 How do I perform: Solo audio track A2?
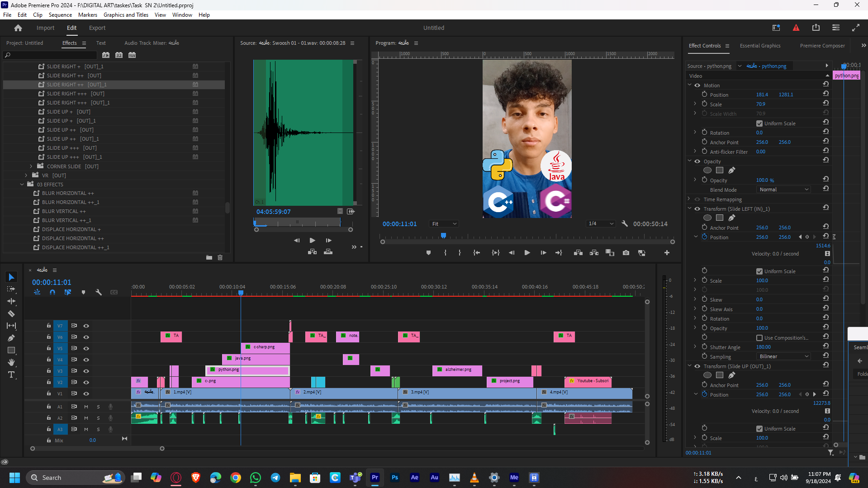(98, 418)
